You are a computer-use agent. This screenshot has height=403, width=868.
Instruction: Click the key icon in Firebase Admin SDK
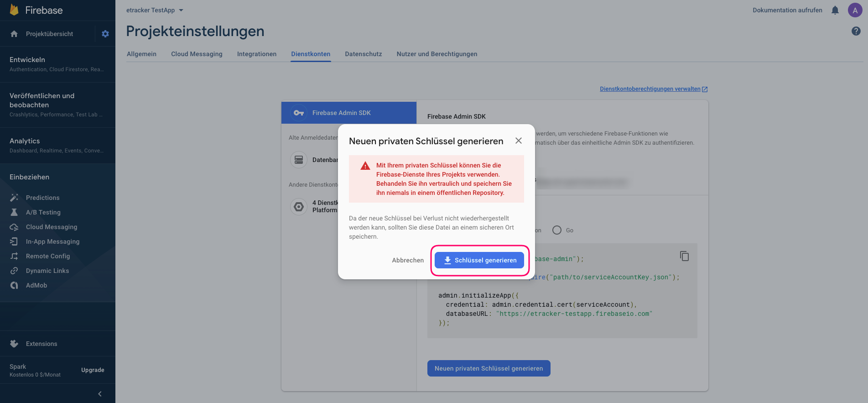pyautogui.click(x=299, y=113)
